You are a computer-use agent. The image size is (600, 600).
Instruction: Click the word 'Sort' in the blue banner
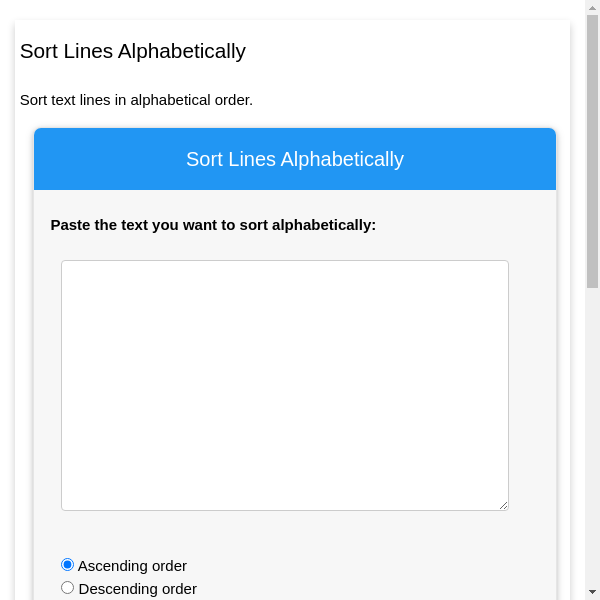[204, 159]
